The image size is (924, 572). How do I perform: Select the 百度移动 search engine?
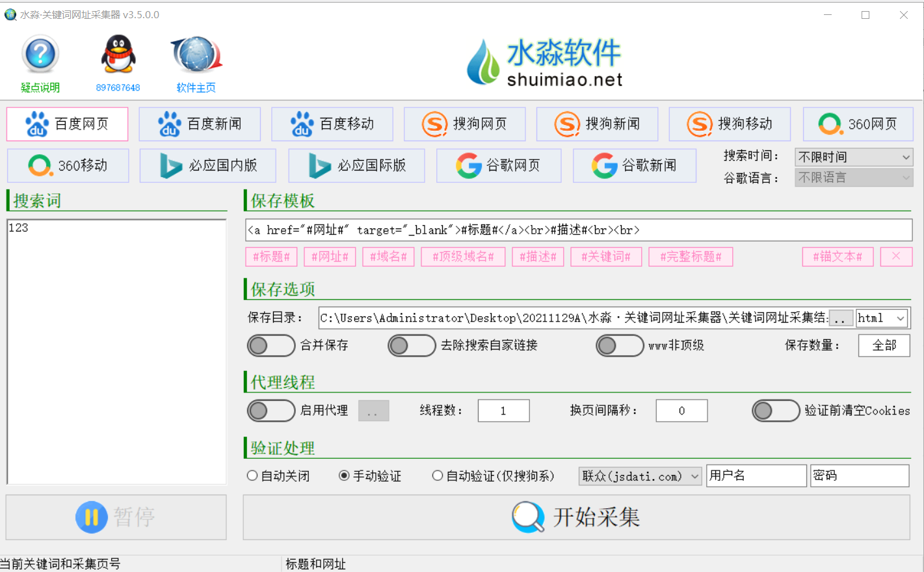click(x=332, y=124)
